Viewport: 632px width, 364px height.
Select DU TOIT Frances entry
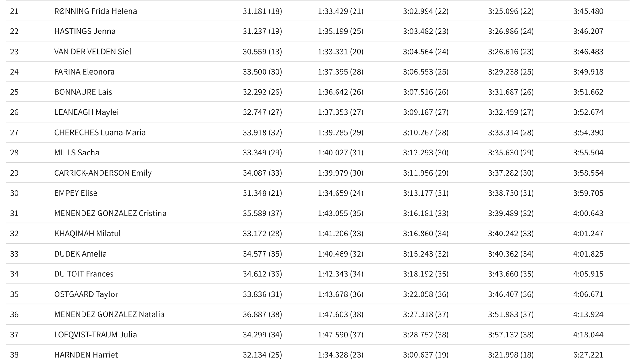(84, 274)
